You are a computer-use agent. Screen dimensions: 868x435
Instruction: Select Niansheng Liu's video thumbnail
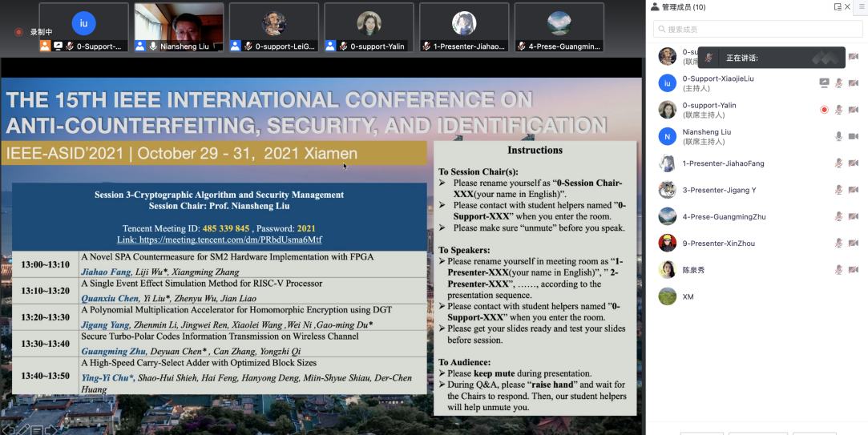pos(178,27)
